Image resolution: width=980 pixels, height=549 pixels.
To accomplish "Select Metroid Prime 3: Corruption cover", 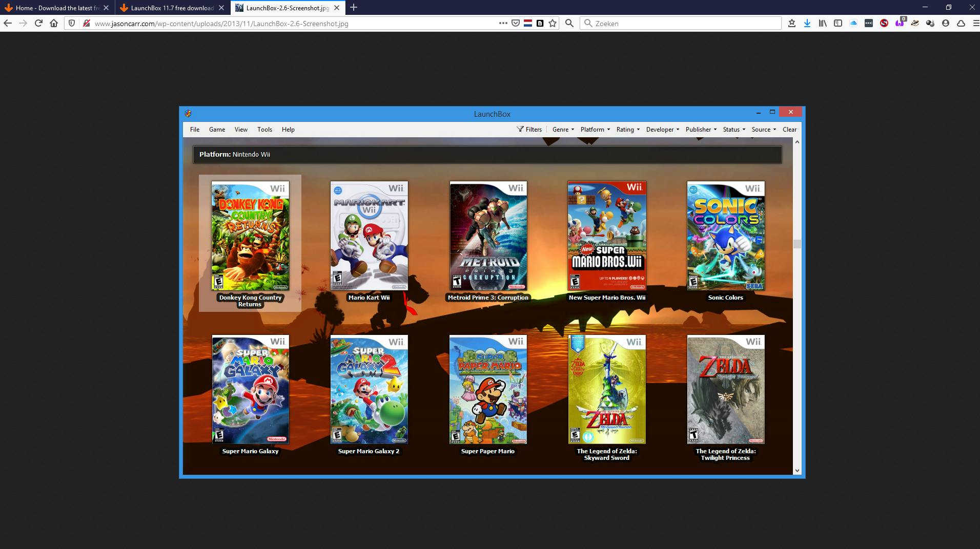I will pyautogui.click(x=488, y=236).
